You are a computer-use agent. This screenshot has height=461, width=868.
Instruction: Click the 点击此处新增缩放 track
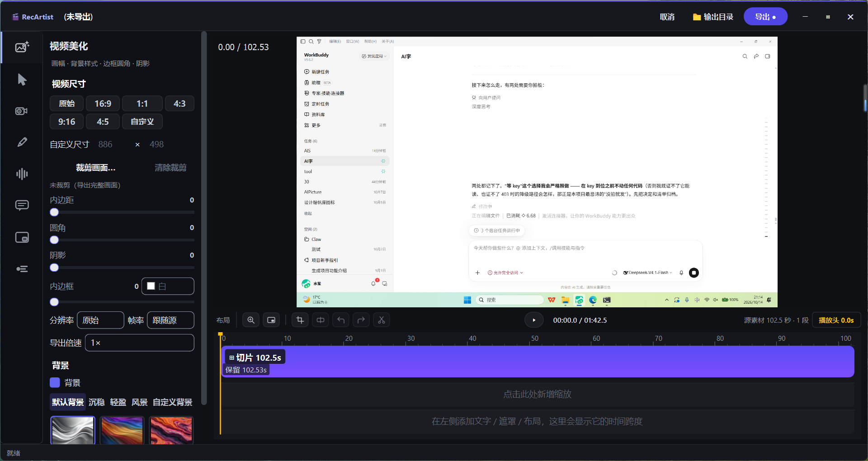(538, 394)
